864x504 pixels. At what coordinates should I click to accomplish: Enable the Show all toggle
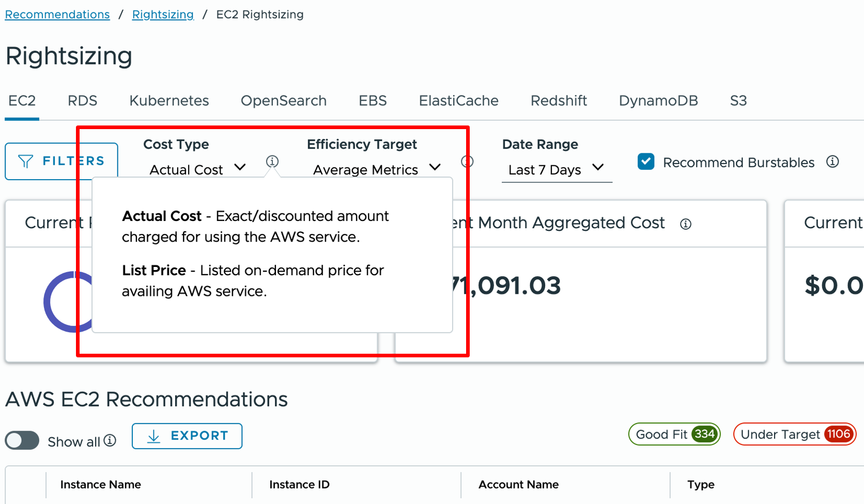(x=22, y=440)
